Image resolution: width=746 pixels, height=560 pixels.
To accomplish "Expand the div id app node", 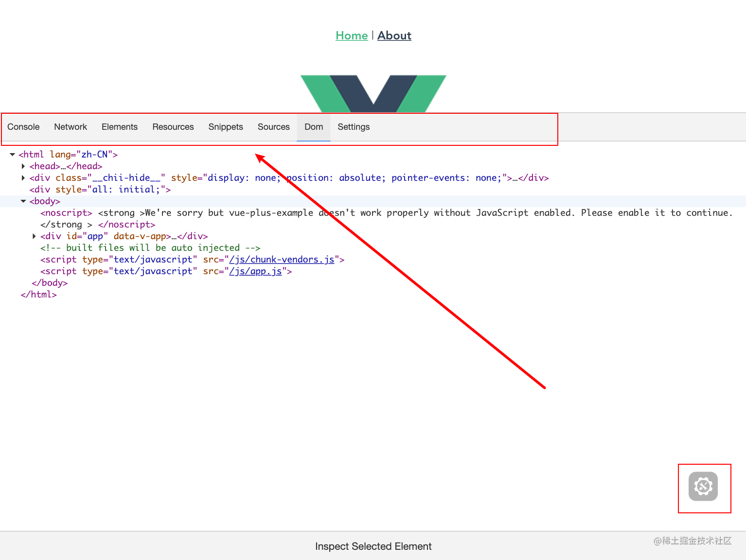I will [x=34, y=236].
